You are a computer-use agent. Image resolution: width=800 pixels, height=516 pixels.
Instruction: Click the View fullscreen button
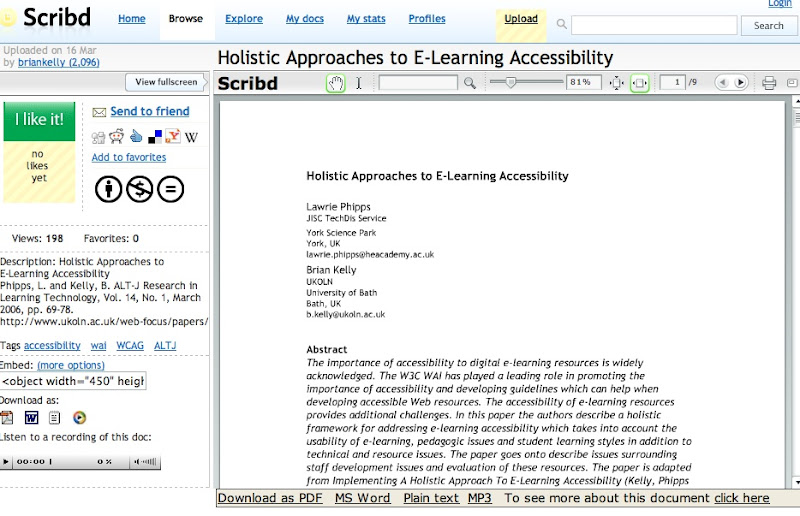pyautogui.click(x=166, y=82)
